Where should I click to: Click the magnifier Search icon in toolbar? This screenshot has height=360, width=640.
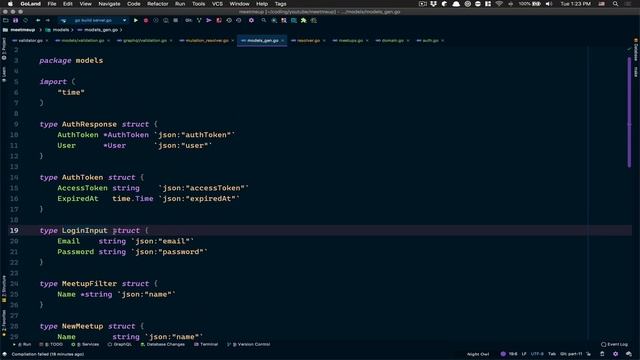[264, 20]
